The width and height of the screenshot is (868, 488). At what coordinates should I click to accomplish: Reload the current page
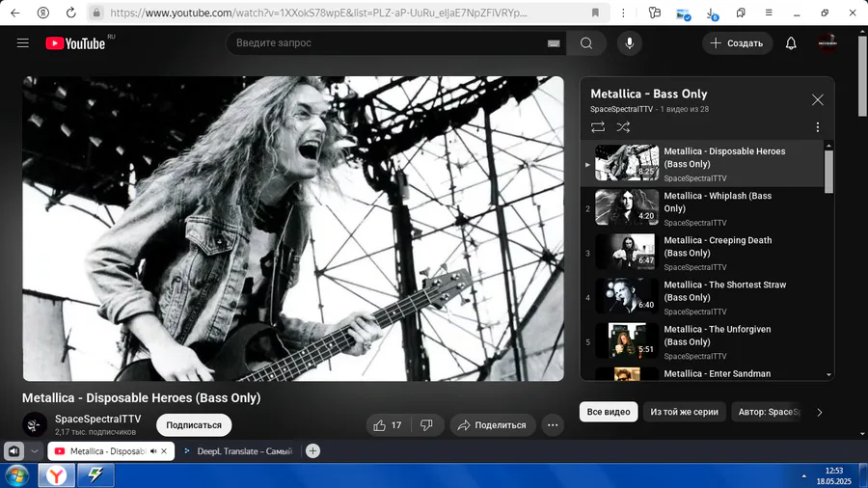coord(70,13)
